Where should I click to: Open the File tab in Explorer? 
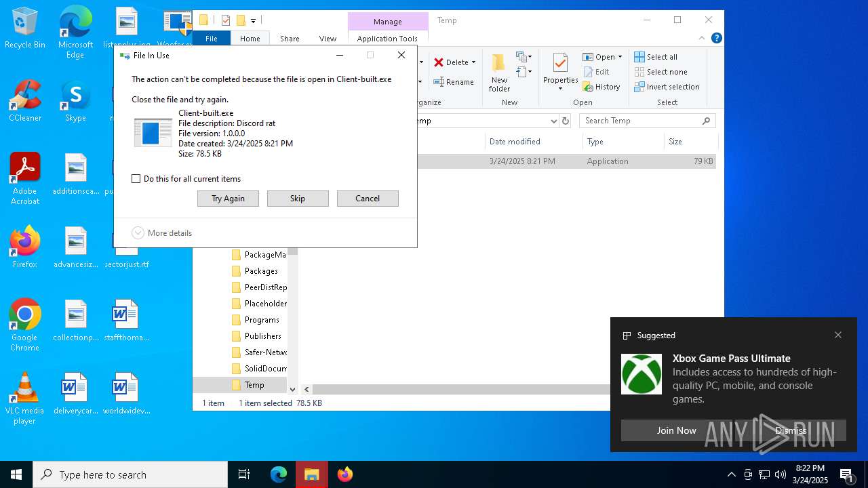212,39
